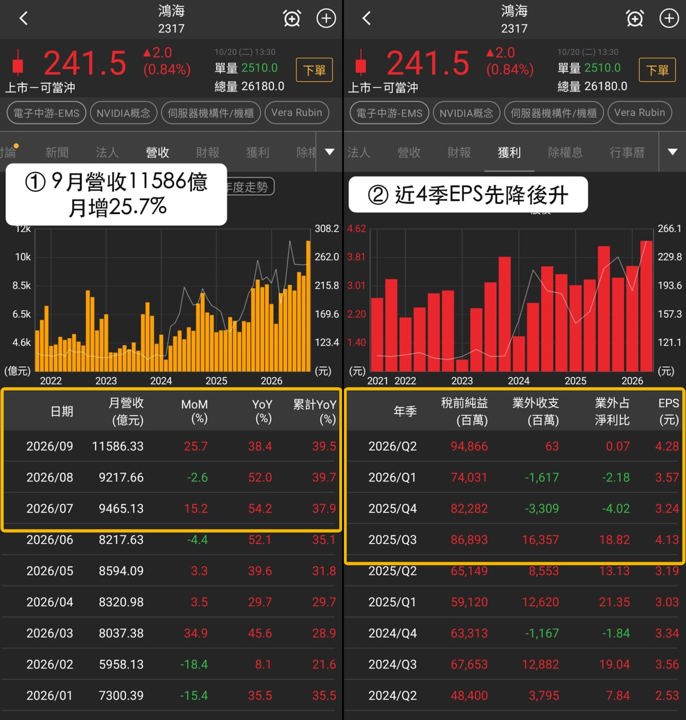
Task: Switch to 新聞 tab in left panel
Action: click(x=57, y=152)
